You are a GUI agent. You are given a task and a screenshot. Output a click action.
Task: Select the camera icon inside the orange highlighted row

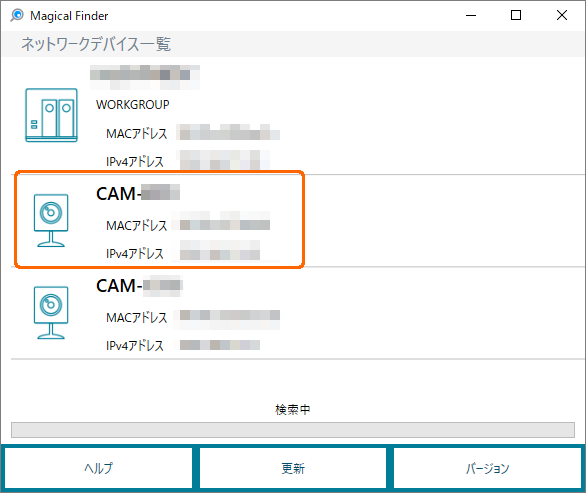click(51, 220)
